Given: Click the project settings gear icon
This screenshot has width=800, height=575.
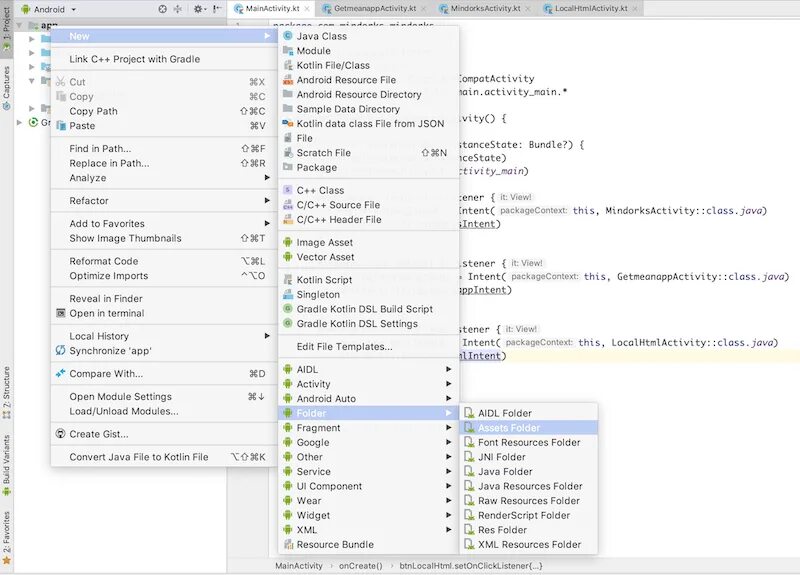Looking at the screenshot, I should pyautogui.click(x=197, y=9).
